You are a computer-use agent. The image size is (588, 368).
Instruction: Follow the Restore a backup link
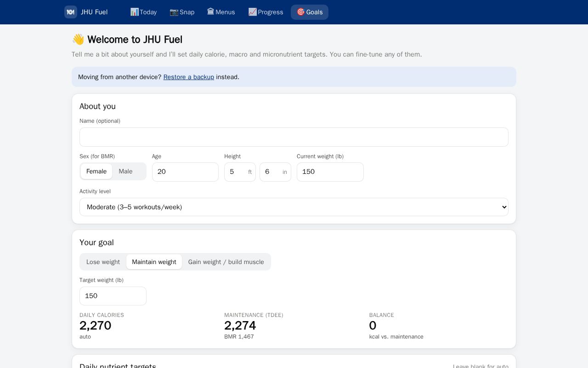[189, 77]
